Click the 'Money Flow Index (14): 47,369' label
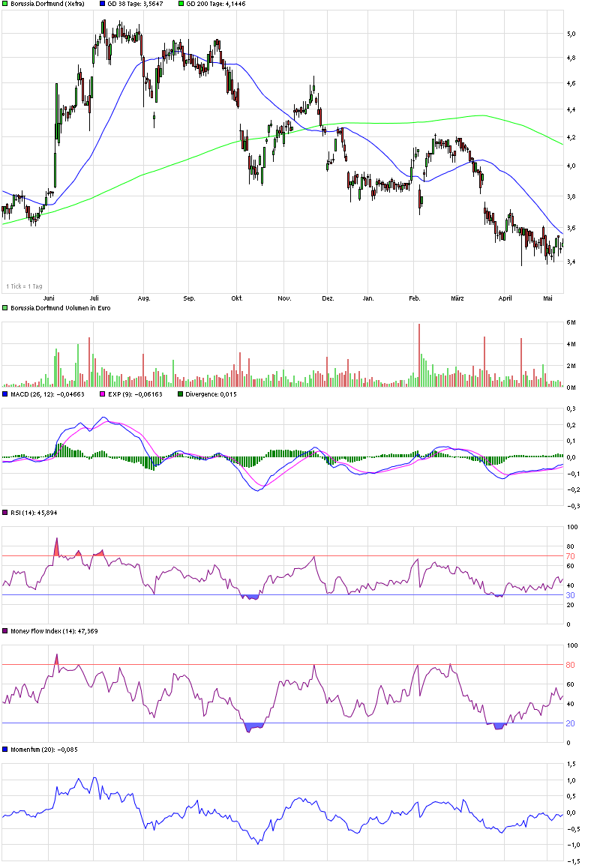 tap(54, 631)
